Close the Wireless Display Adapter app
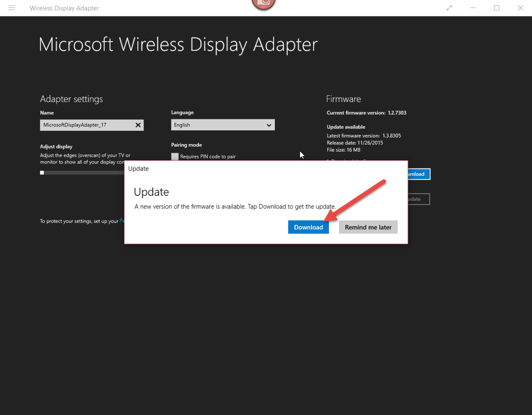Image resolution: width=532 pixels, height=415 pixels. 521,8
